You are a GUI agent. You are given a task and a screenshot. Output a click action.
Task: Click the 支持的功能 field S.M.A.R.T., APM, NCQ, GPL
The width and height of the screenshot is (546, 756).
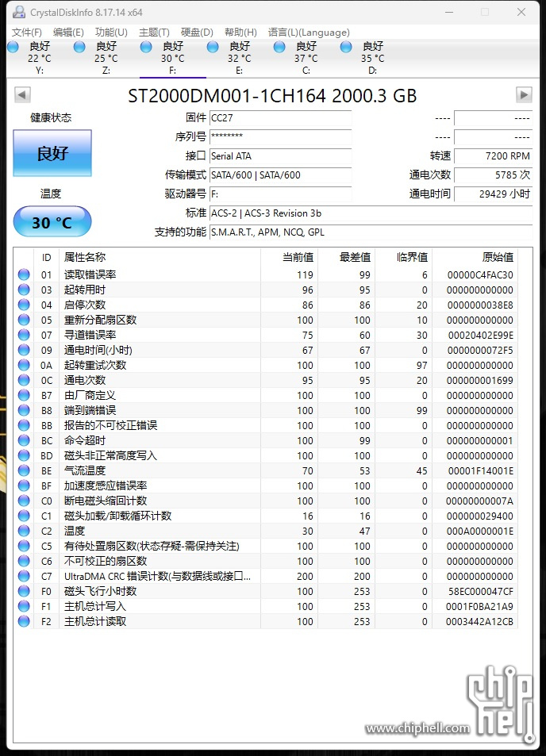(x=371, y=232)
